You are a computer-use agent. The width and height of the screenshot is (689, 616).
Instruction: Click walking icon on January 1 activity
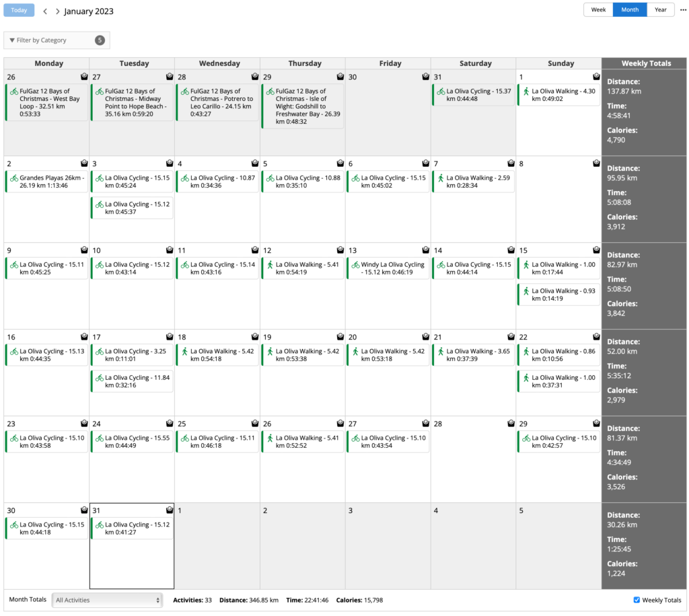click(x=526, y=91)
